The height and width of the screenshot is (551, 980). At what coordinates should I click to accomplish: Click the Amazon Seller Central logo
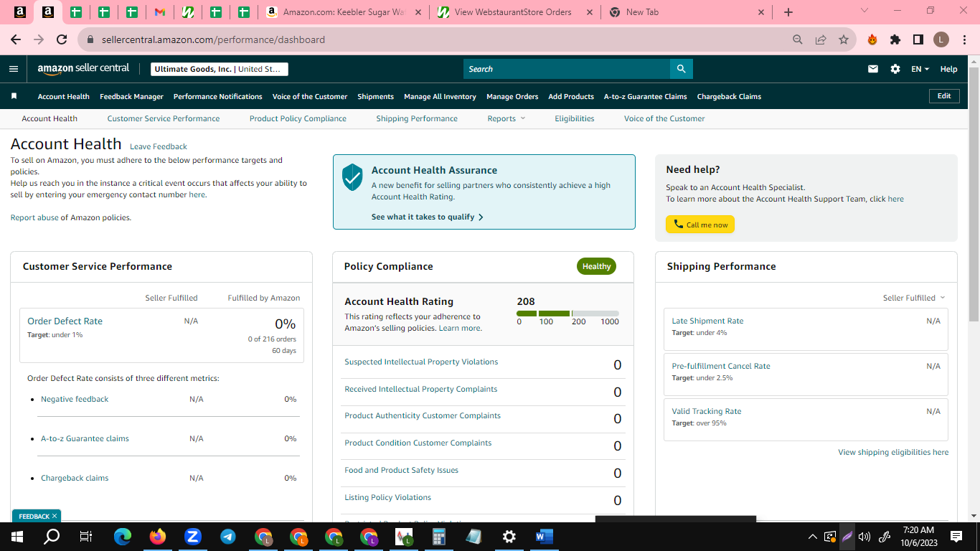(83, 69)
